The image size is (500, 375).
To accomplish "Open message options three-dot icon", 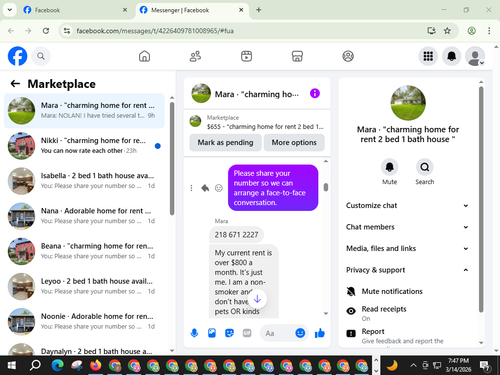I will click(x=191, y=188).
